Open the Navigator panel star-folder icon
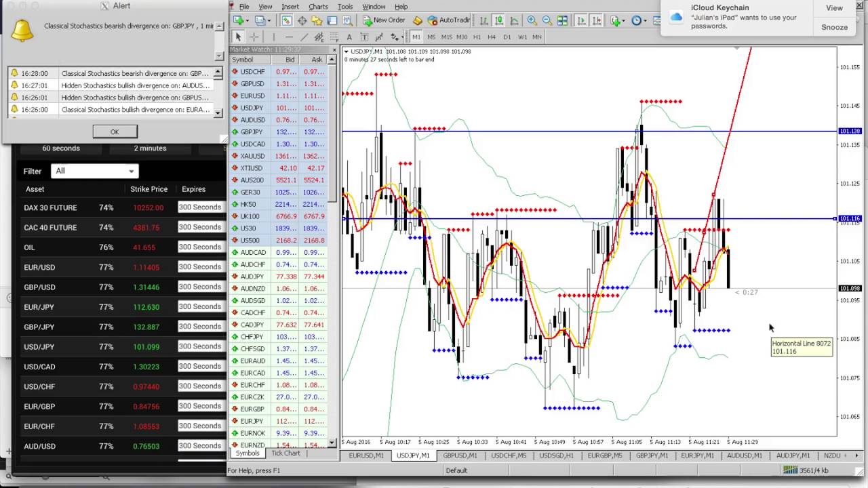Screen dimensions: 868x488 [317, 20]
